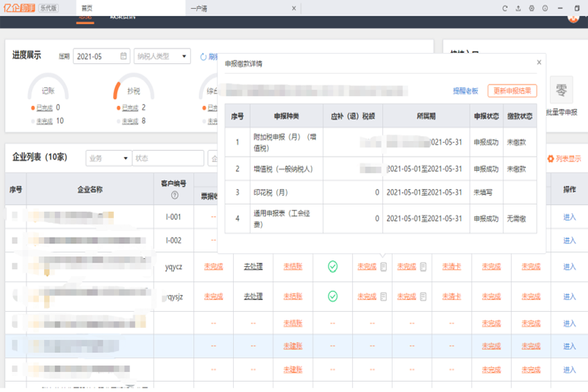
Task: Click 去处理 link in the yqycz row
Action: tap(253, 266)
